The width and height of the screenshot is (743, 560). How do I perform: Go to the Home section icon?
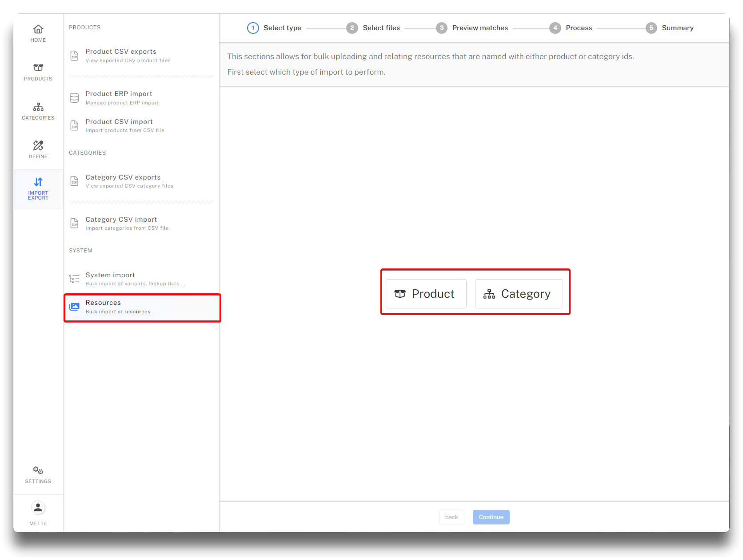pyautogui.click(x=38, y=29)
